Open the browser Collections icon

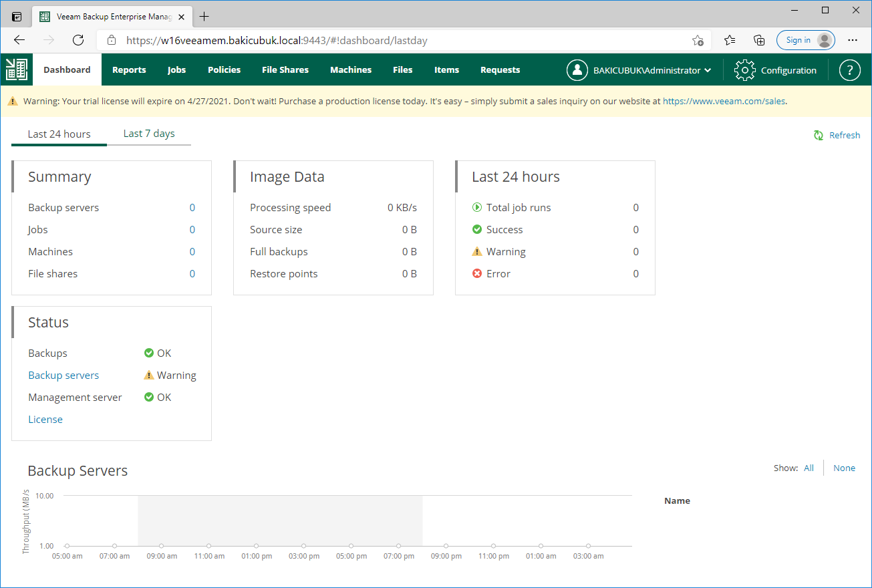[759, 40]
